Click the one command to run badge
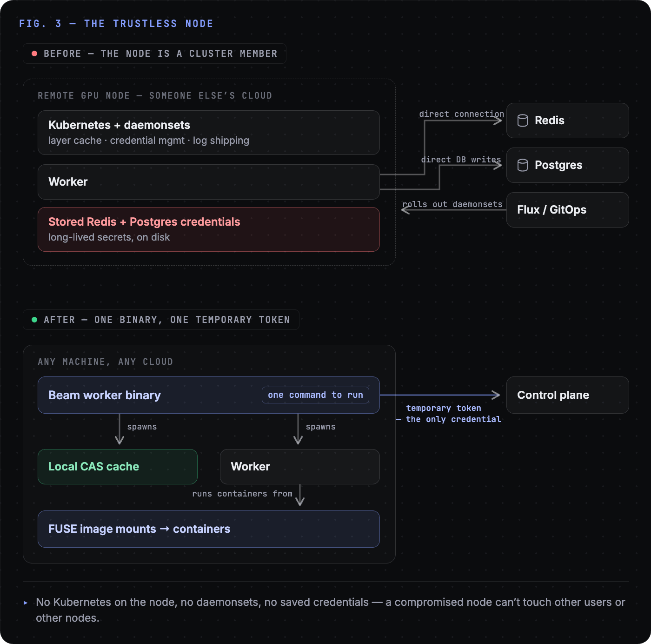This screenshot has width=651, height=644. [x=315, y=395]
